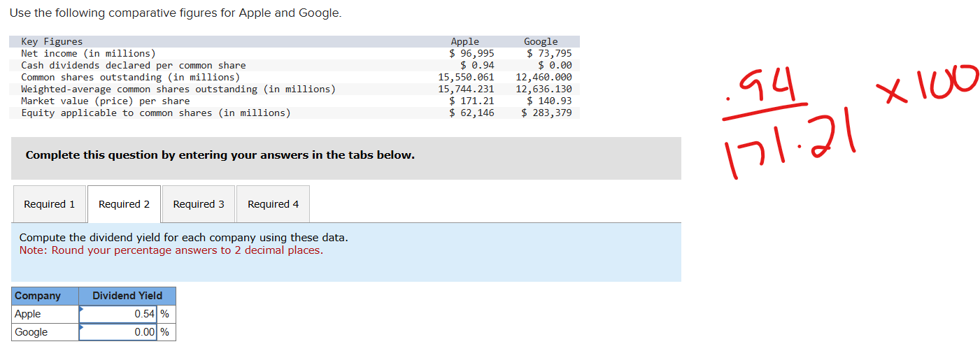The width and height of the screenshot is (980, 344).
Task: Select the Google row label in answer table
Action: tap(31, 332)
